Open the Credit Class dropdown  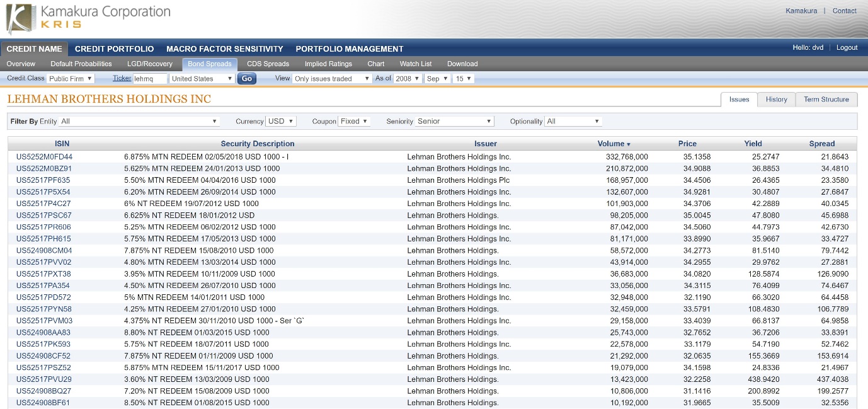(x=71, y=79)
